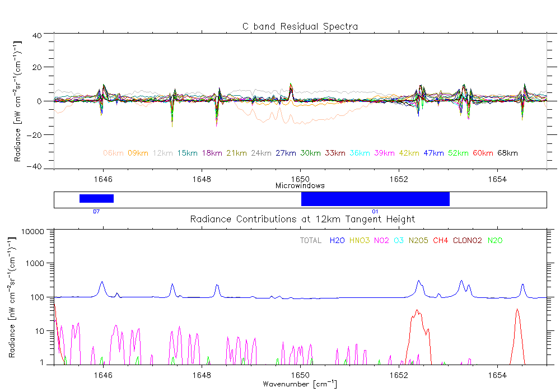Click the 27km legend label

(x=286, y=153)
